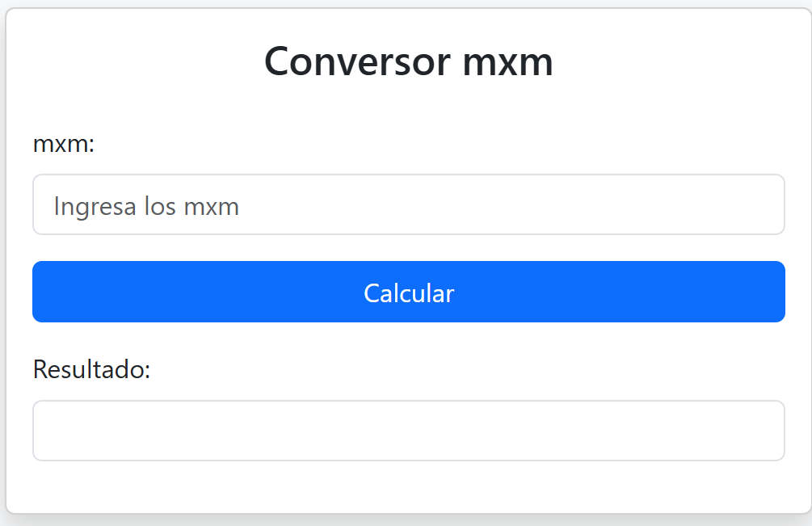The height and width of the screenshot is (526, 812).
Task: Submit the form via the Calcular button
Action: [x=409, y=292]
